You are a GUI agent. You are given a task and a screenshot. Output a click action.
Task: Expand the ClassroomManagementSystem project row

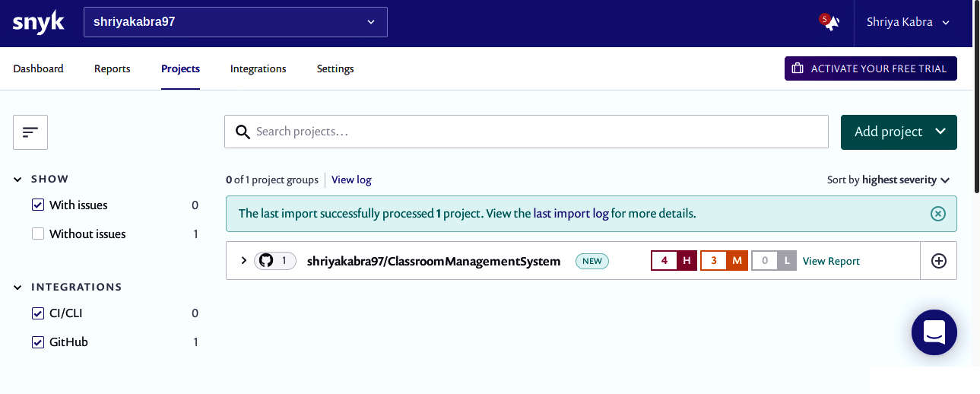pos(243,261)
